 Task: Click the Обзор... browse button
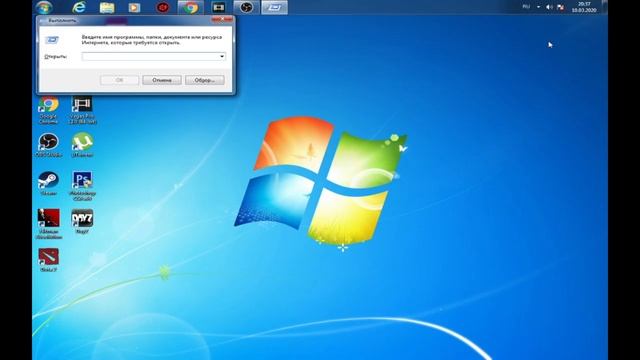(x=204, y=80)
